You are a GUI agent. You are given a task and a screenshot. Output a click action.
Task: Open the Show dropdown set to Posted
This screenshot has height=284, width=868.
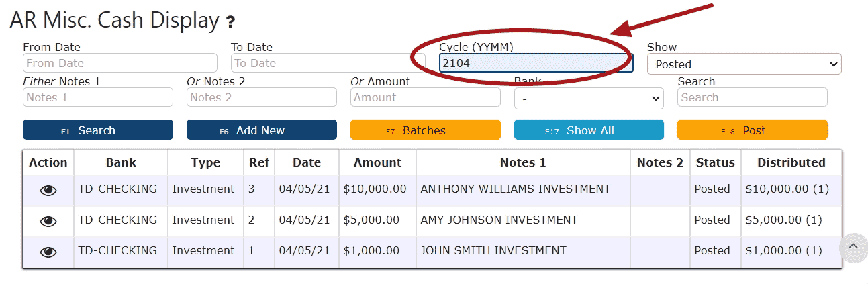click(x=744, y=64)
